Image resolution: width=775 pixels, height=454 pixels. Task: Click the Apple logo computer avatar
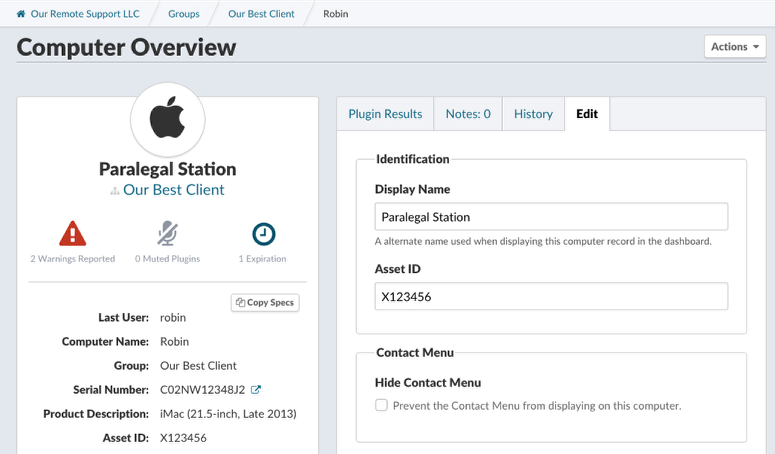(168, 119)
